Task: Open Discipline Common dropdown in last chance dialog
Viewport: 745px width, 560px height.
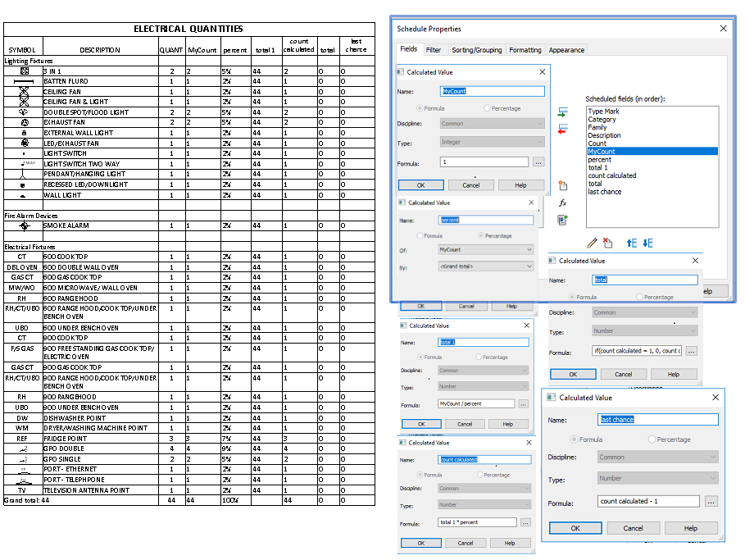Action: (657, 458)
